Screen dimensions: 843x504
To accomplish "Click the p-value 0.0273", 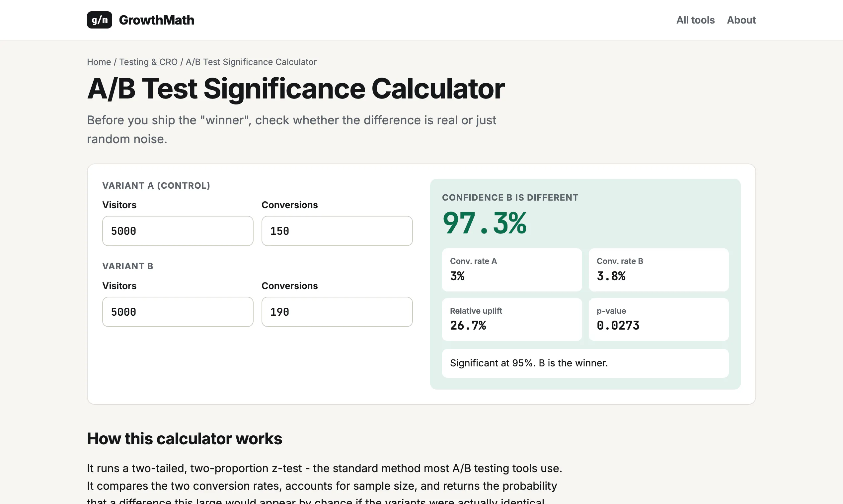I will point(618,325).
